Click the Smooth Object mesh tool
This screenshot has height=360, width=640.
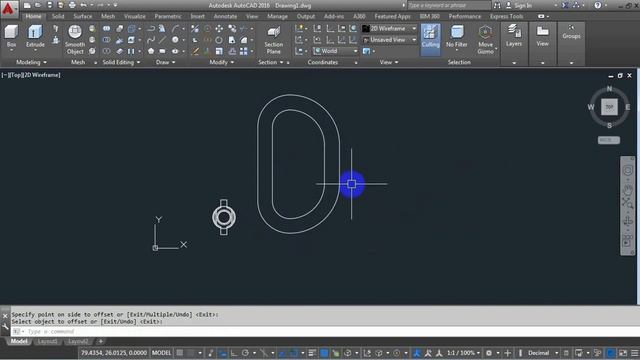pyautogui.click(x=75, y=39)
